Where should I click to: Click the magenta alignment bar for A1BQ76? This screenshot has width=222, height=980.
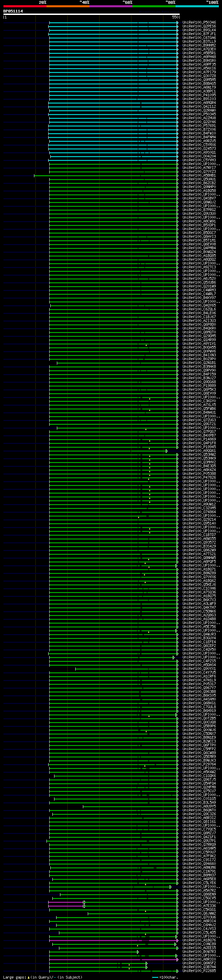(113, 940)
